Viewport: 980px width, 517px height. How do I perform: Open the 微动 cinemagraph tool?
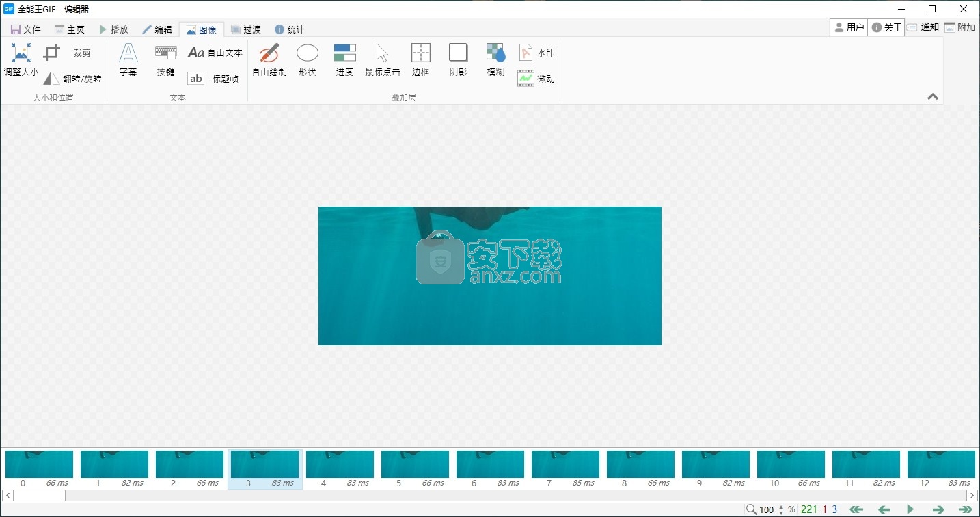(536, 79)
